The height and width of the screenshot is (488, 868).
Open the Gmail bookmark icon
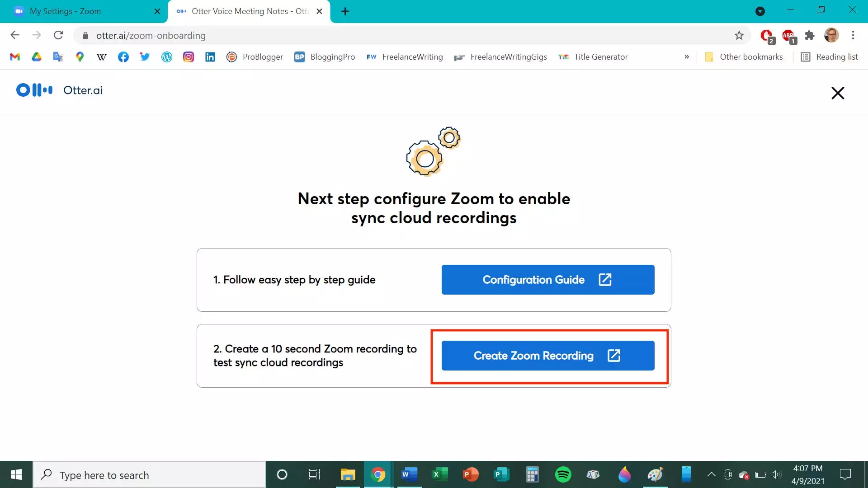pyautogui.click(x=15, y=57)
